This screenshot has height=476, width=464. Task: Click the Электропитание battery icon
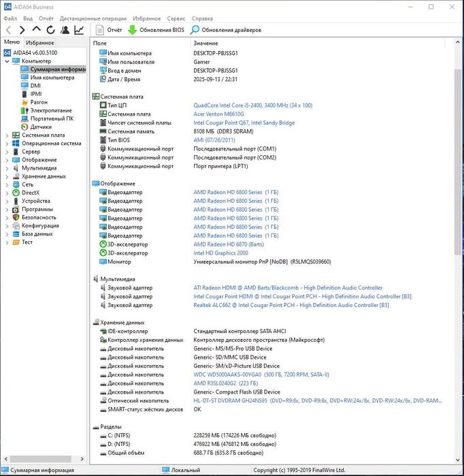pyautogui.click(x=24, y=110)
